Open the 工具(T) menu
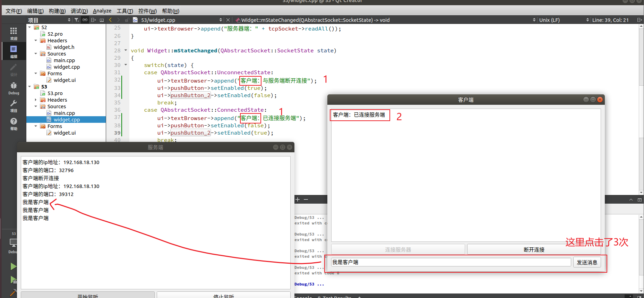The image size is (644, 298). [125, 11]
